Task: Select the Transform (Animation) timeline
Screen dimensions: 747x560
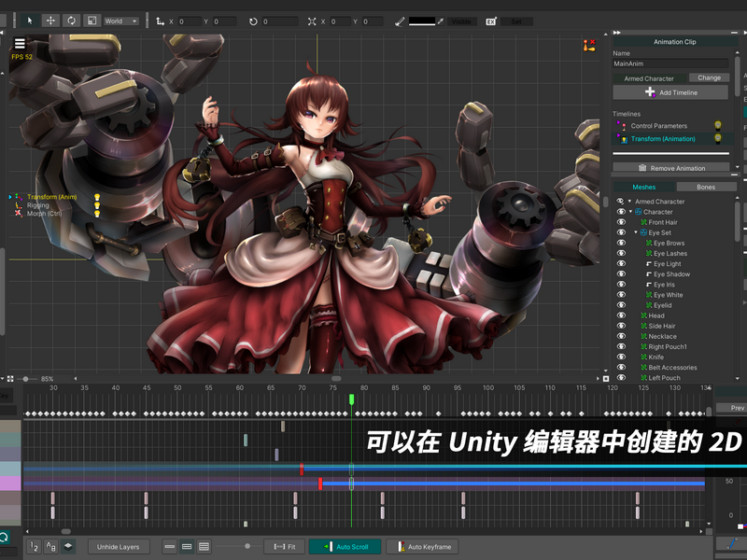Action: point(663,138)
